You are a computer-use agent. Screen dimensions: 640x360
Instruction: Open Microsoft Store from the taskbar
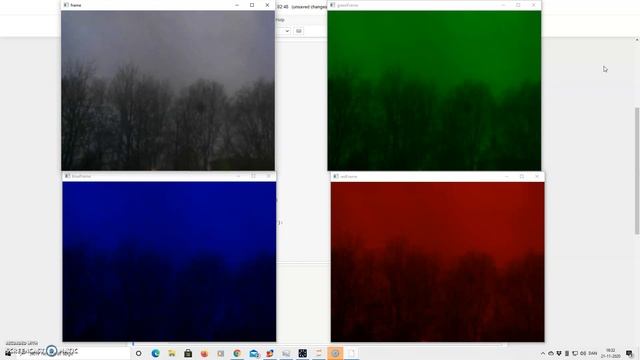(x=188, y=353)
